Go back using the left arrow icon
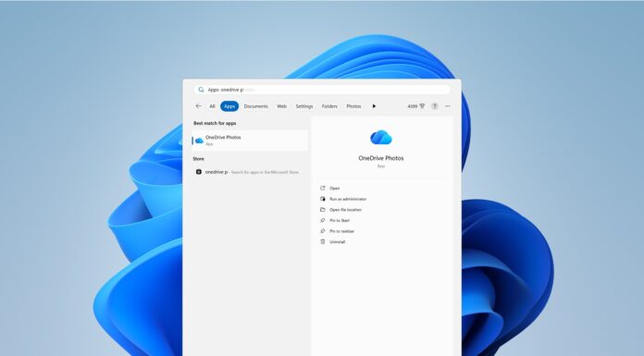 (x=198, y=106)
